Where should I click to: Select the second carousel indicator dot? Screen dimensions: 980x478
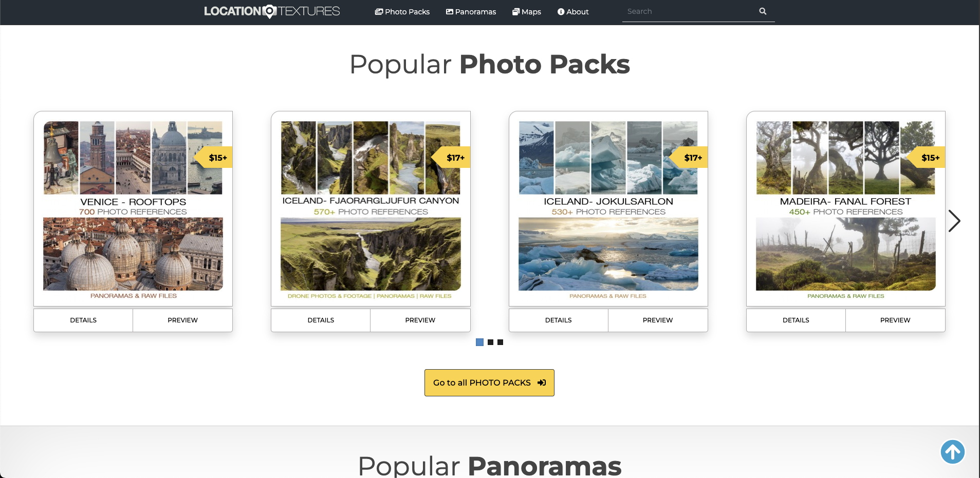point(491,342)
